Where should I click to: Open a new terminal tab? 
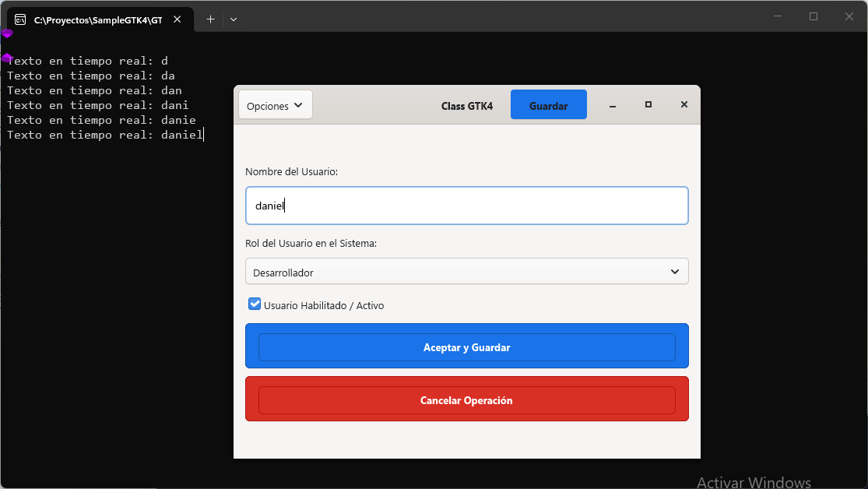210,19
